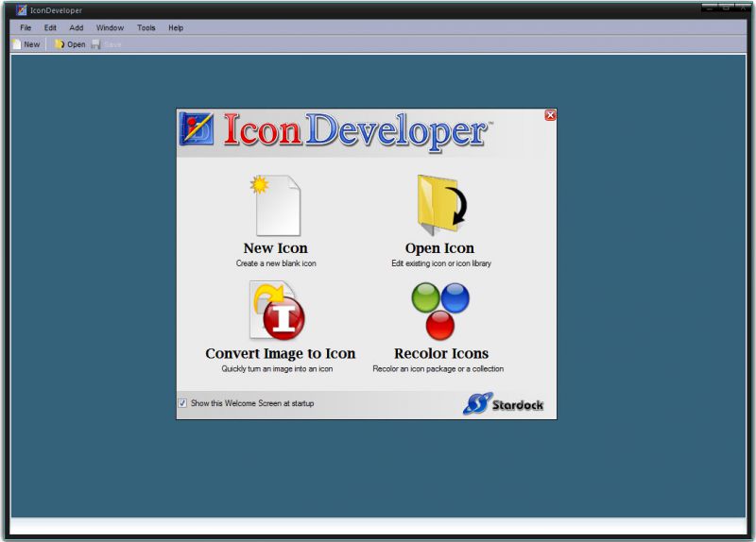Click the New Icon heading link
Screen dimensions: 756x542
click(x=275, y=248)
